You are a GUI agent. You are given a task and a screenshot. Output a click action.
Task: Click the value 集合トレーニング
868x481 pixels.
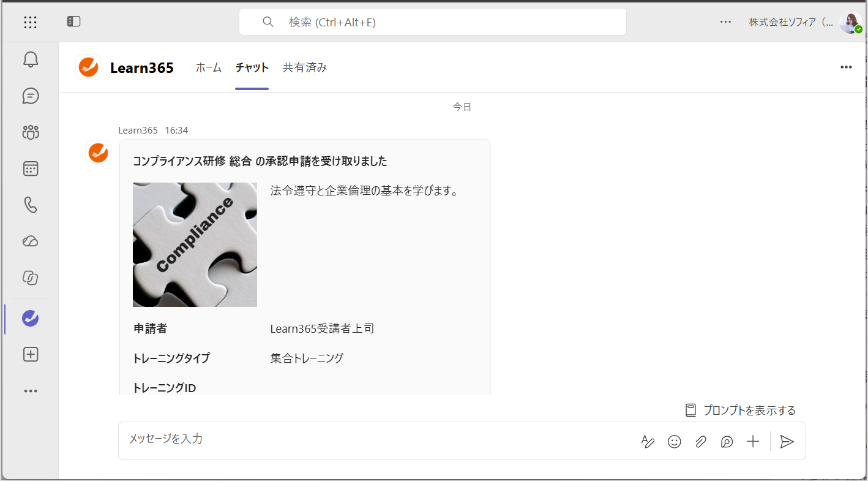(x=307, y=358)
